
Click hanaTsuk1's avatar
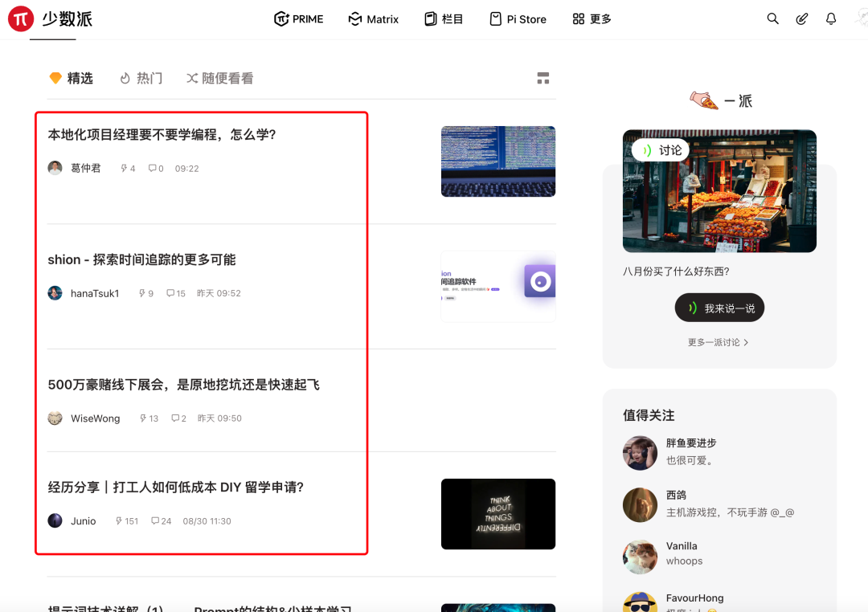[x=55, y=292]
